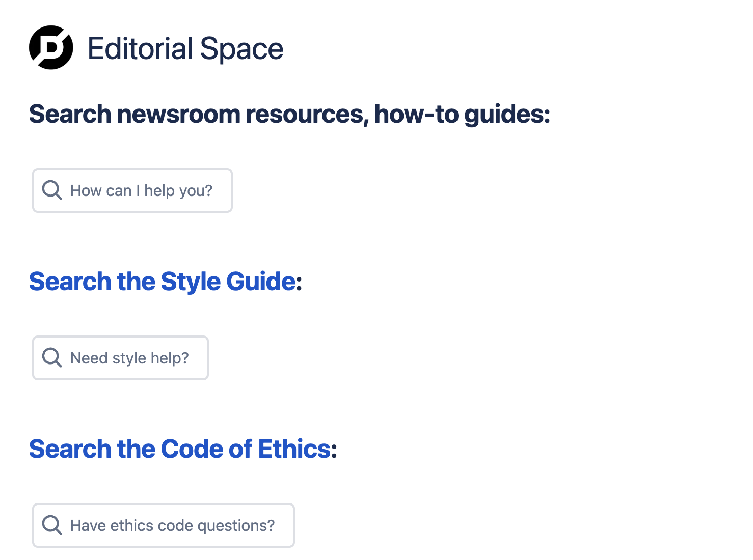Click the word 'Ethics' in blue heading
This screenshot has height=560, width=753.
(x=295, y=449)
